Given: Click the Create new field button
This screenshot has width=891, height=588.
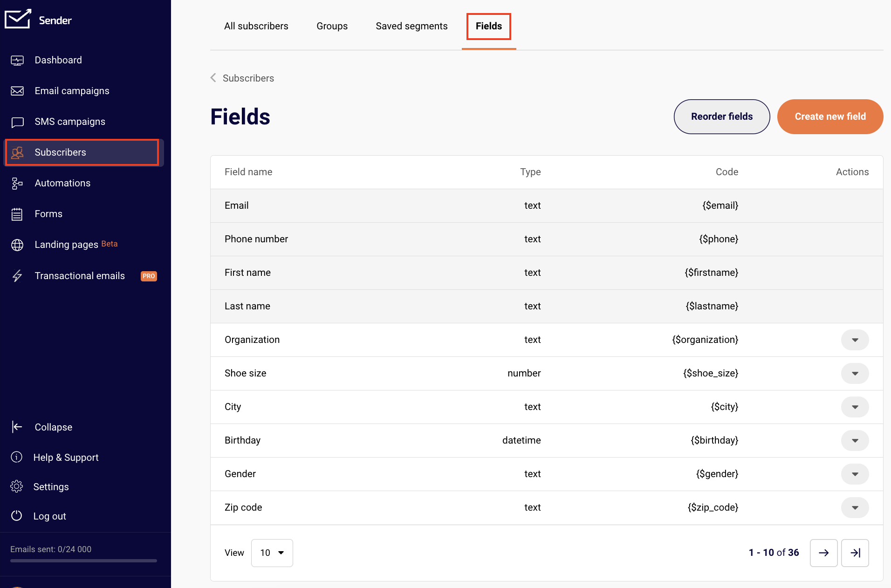Looking at the screenshot, I should pos(830,117).
